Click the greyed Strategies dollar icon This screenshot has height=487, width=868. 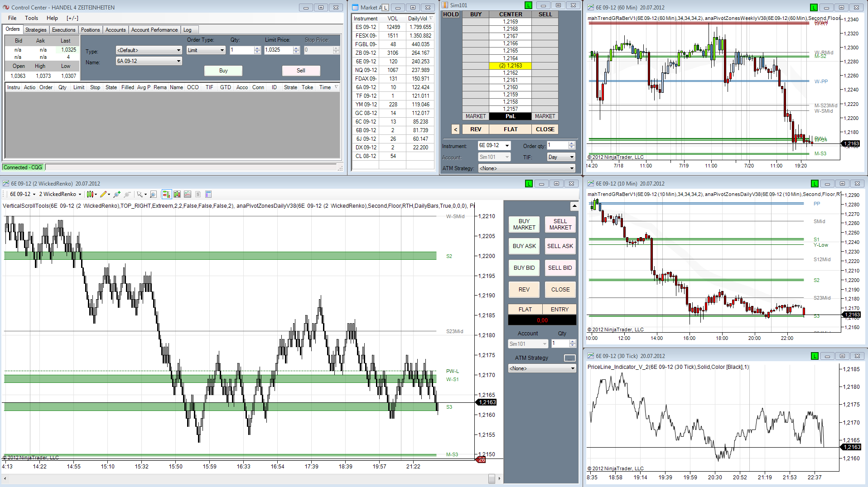pos(198,194)
